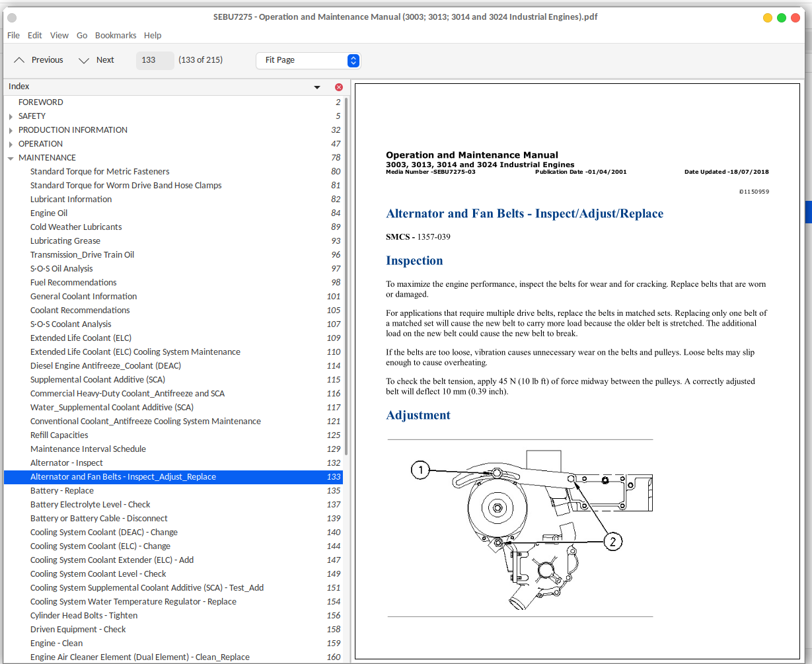Screen dimensions: 812x664
Task: Collapse the MAINTENANCE section
Action: coord(9,157)
